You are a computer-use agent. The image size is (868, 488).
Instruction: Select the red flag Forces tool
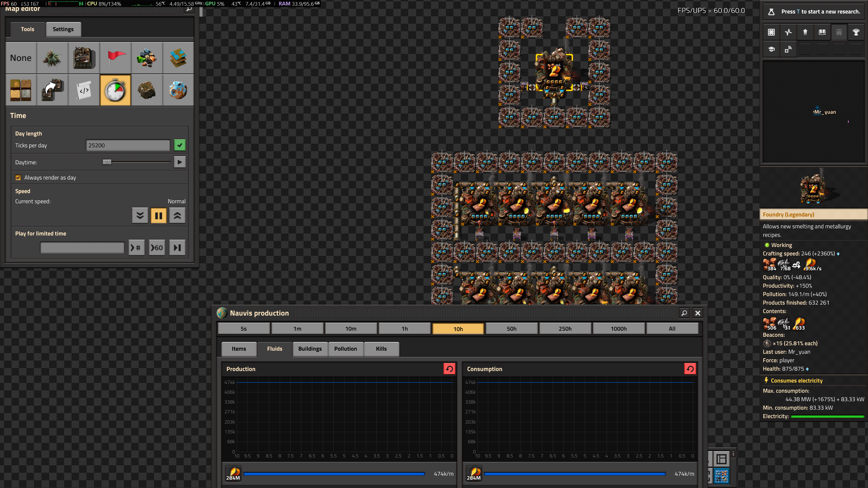click(115, 58)
